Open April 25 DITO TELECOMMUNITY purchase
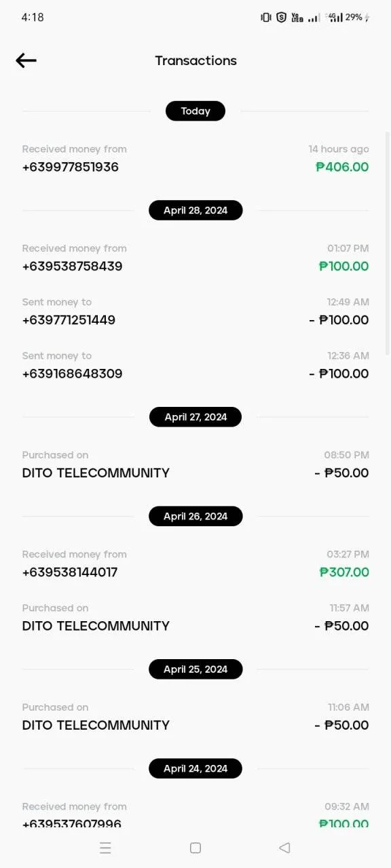Screen dimensions: 391x868 click(195, 717)
